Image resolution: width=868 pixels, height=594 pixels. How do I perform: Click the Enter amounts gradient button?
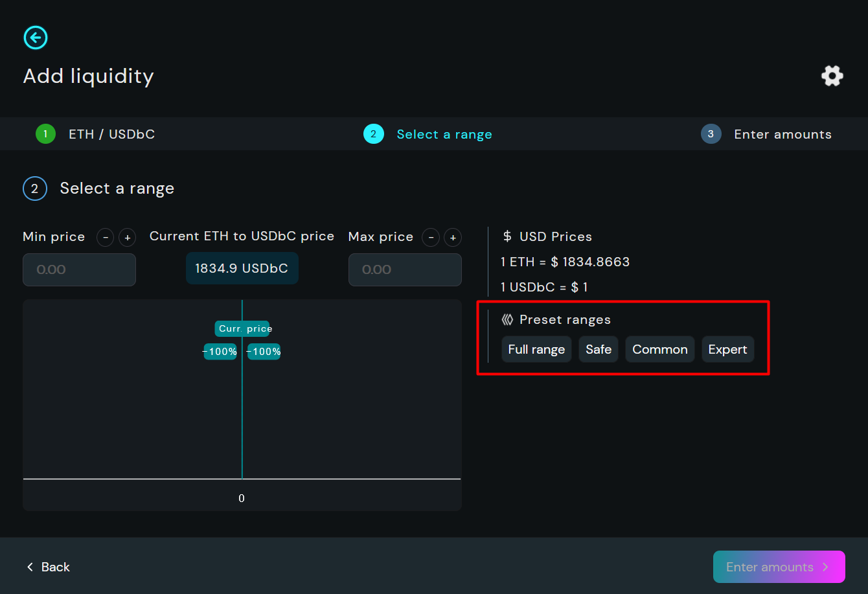[779, 567]
